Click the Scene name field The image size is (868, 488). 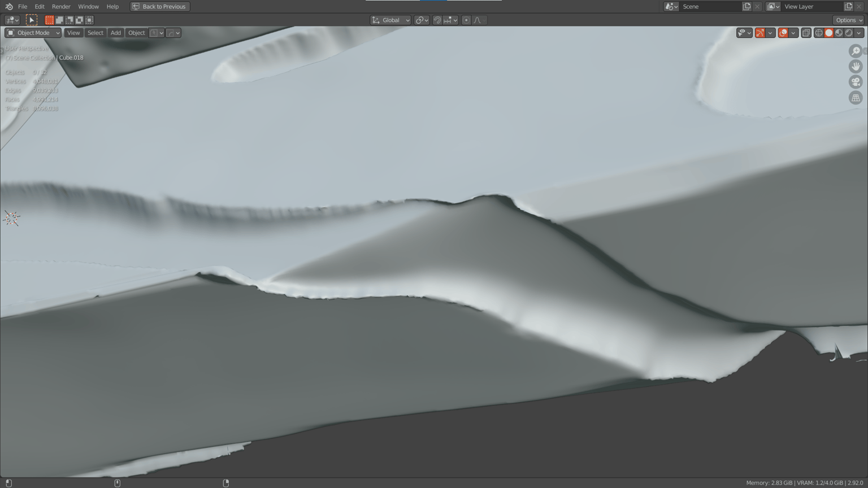click(710, 6)
